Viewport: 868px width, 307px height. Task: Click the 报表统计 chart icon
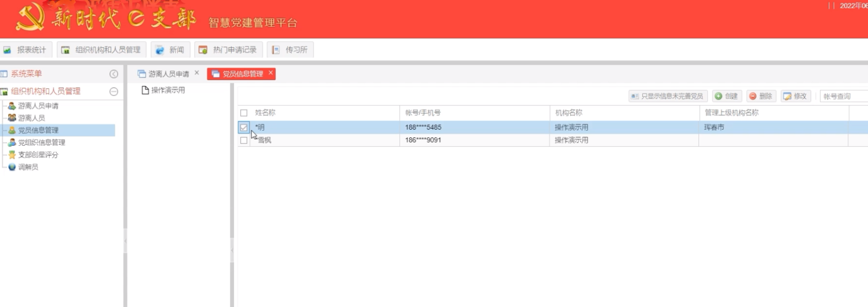(x=7, y=50)
